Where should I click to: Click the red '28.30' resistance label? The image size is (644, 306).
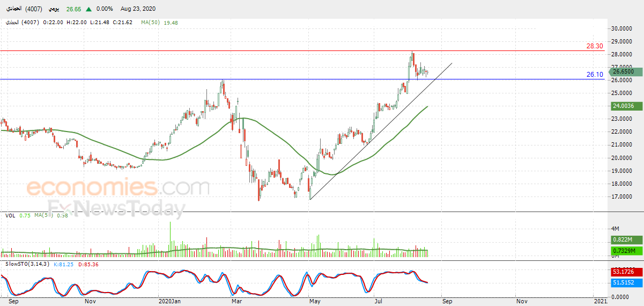595,46
